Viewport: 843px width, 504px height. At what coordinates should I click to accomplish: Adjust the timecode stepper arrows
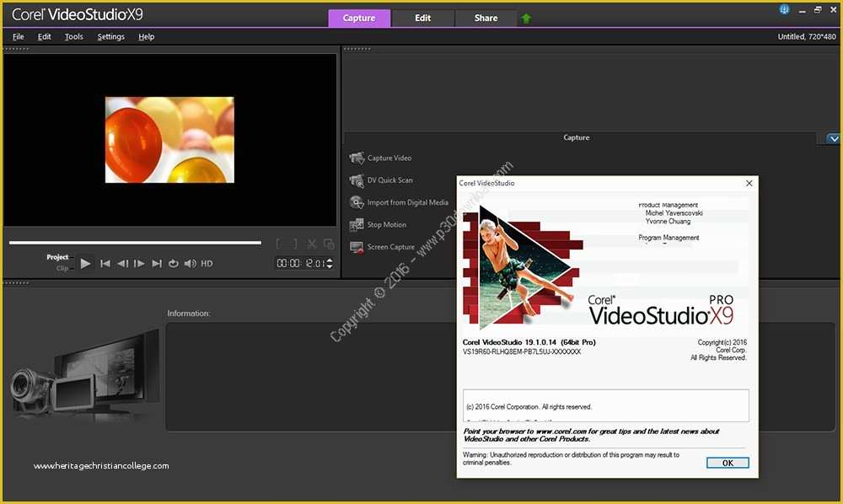(330, 263)
